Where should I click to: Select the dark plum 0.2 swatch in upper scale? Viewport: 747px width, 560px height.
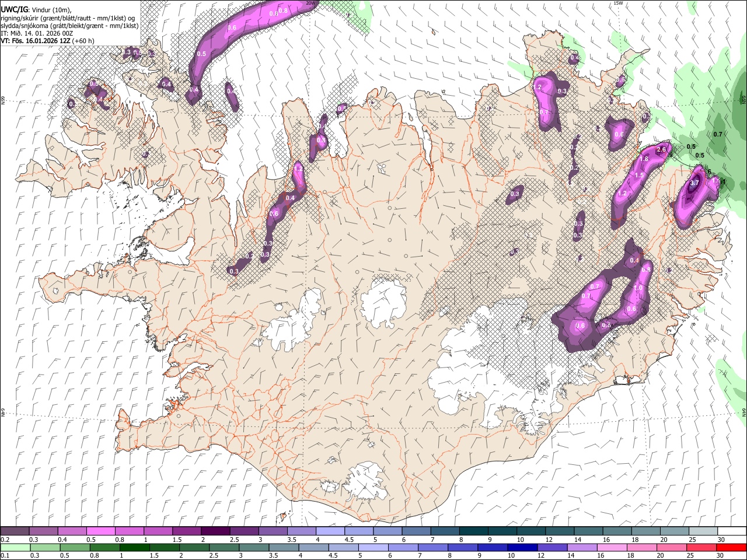(x=15, y=531)
